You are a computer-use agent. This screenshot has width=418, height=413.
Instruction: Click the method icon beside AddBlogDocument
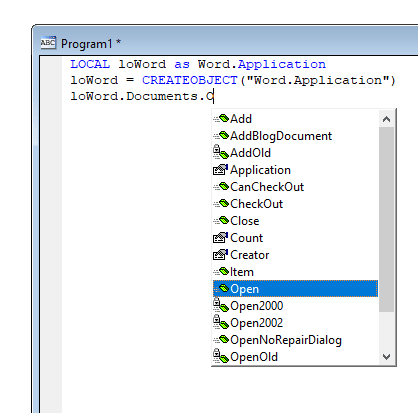[221, 136]
